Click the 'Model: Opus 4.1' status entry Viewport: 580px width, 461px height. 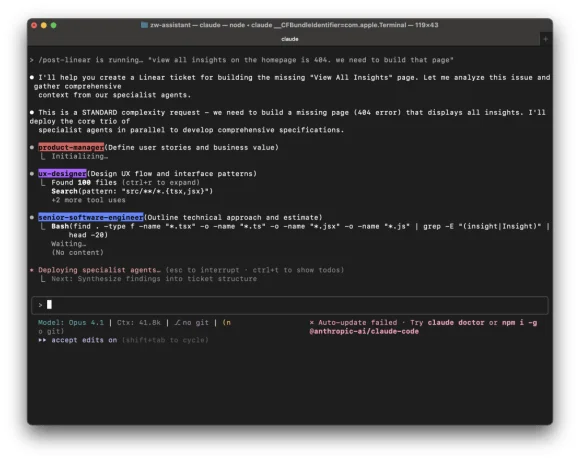[x=71, y=323]
